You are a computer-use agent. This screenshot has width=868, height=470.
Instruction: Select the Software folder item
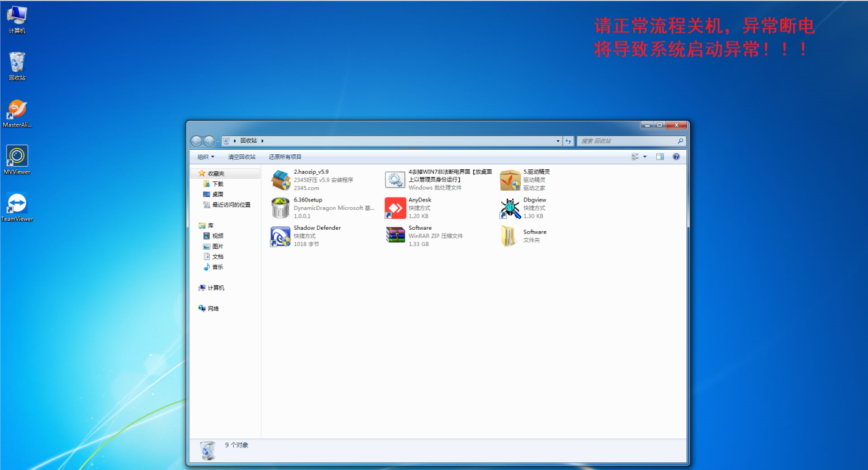pos(510,236)
